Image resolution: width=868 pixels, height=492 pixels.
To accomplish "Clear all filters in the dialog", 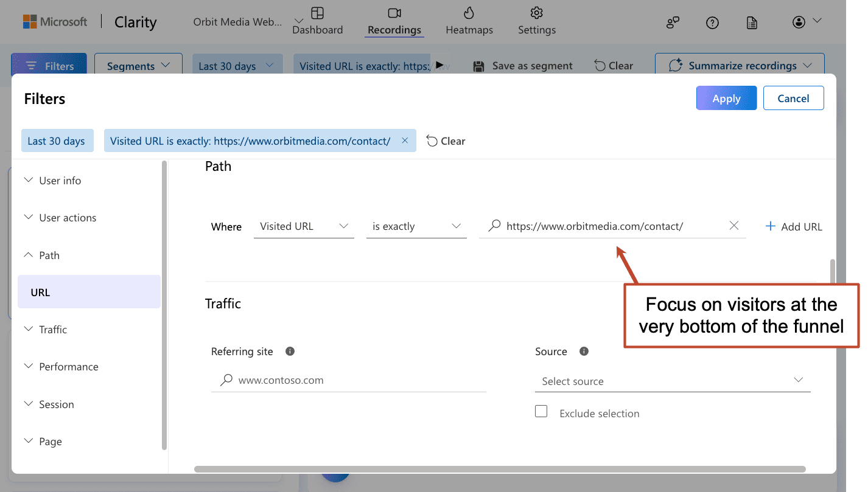I will [x=446, y=140].
